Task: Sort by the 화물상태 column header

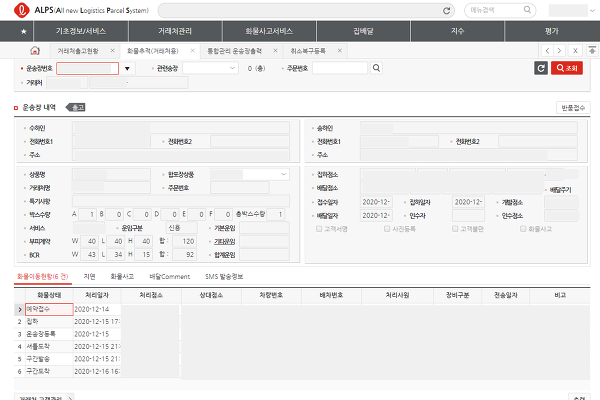Action: (49, 295)
